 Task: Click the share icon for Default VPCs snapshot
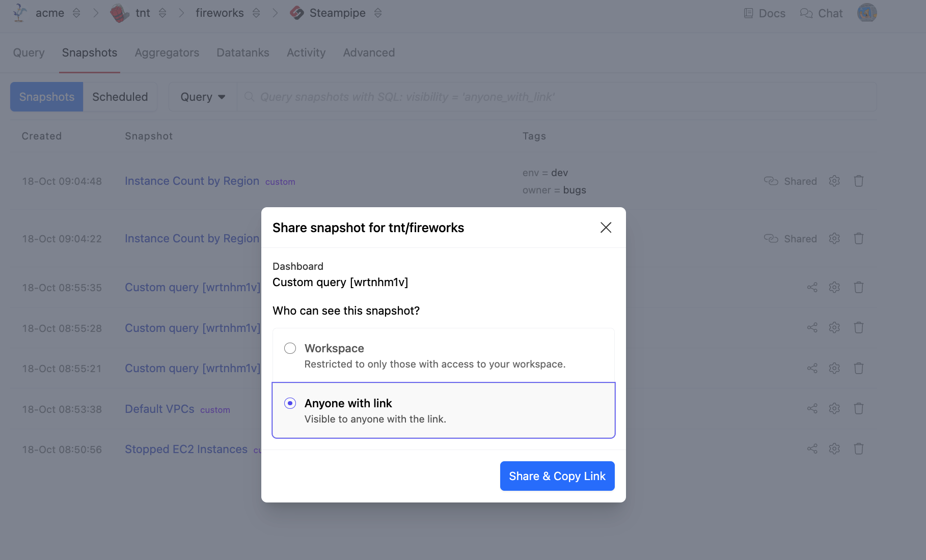click(812, 408)
